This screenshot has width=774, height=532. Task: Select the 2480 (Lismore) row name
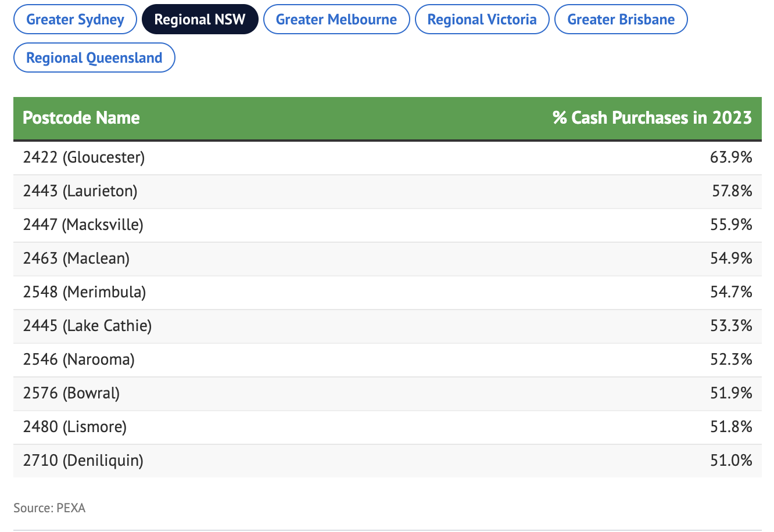point(75,427)
